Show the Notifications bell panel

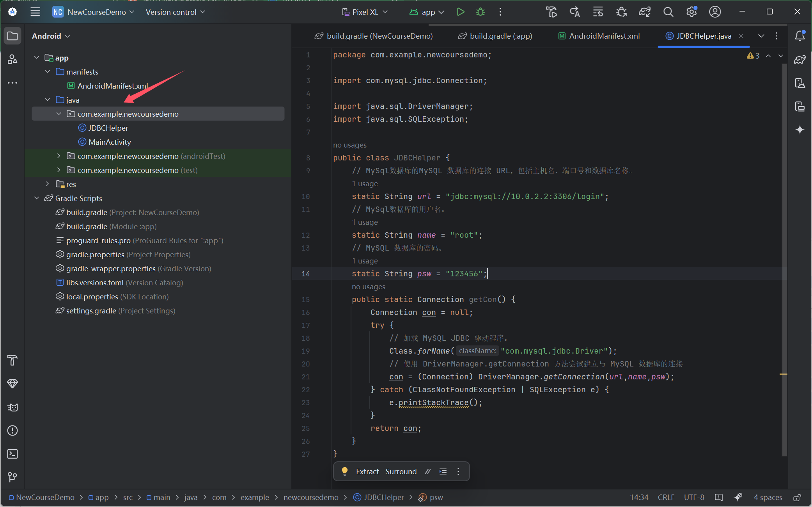[x=800, y=36]
